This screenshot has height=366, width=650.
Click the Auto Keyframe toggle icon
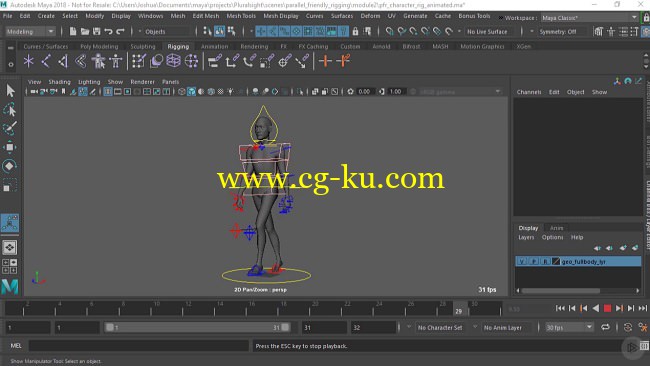click(627, 327)
